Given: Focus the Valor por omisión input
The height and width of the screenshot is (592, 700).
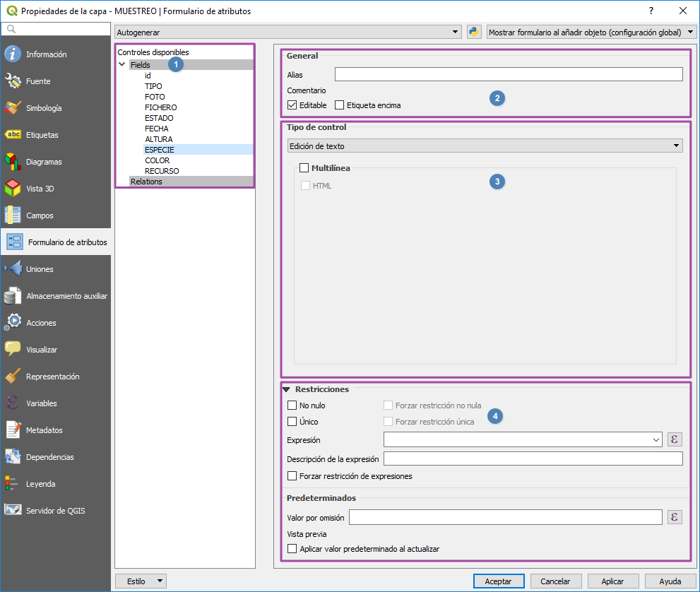Looking at the screenshot, I should pyautogui.click(x=505, y=517).
